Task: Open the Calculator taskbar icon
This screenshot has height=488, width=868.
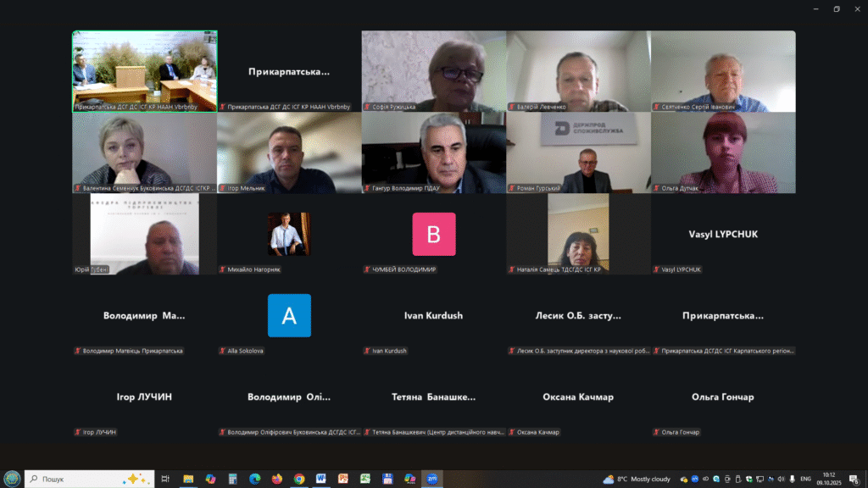Action: (232, 479)
